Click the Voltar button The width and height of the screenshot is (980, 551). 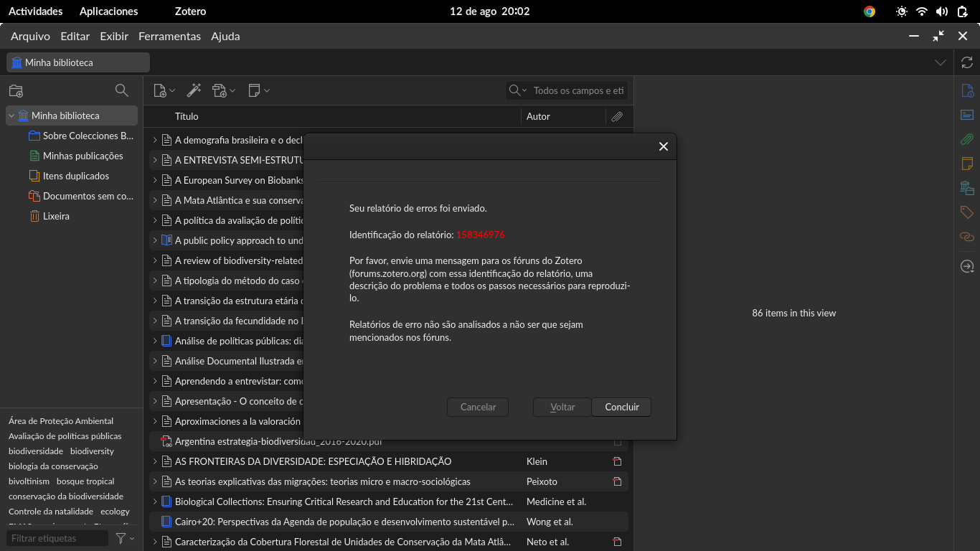click(562, 407)
